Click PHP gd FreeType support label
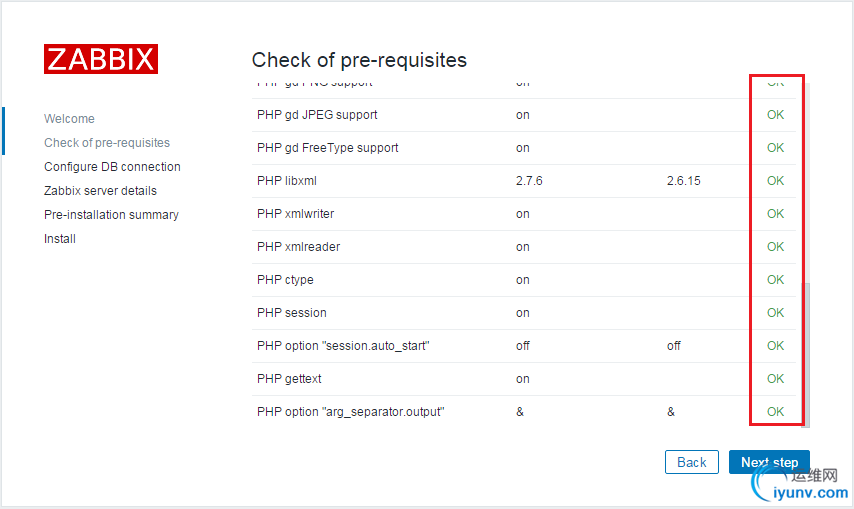The width and height of the screenshot is (854, 509). click(328, 148)
